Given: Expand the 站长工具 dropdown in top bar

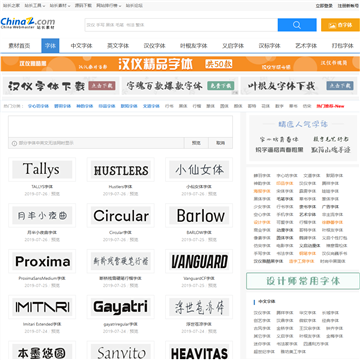Looking at the screenshot, I should tap(34, 6).
